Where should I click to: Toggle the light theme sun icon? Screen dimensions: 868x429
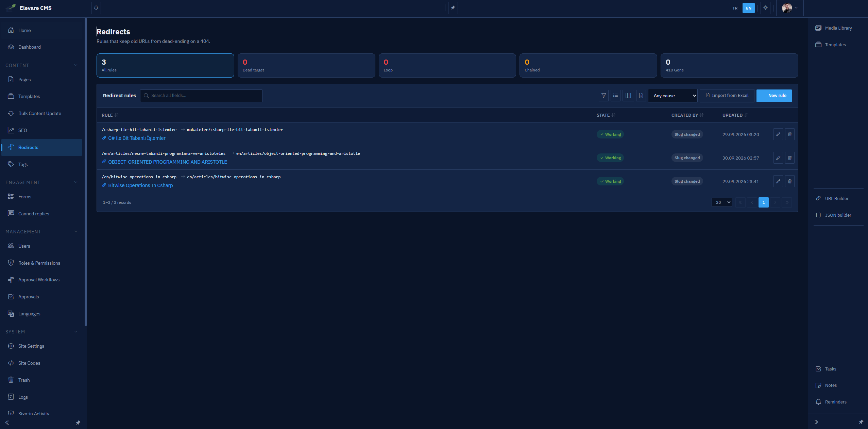pos(765,8)
